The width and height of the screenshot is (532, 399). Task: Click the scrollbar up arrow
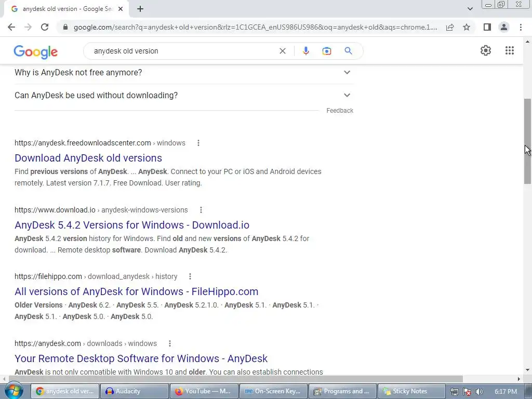click(x=527, y=42)
